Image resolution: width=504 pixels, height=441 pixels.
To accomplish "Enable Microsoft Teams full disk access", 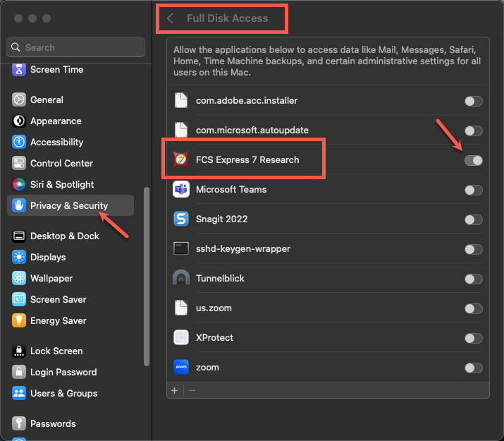I will point(474,190).
